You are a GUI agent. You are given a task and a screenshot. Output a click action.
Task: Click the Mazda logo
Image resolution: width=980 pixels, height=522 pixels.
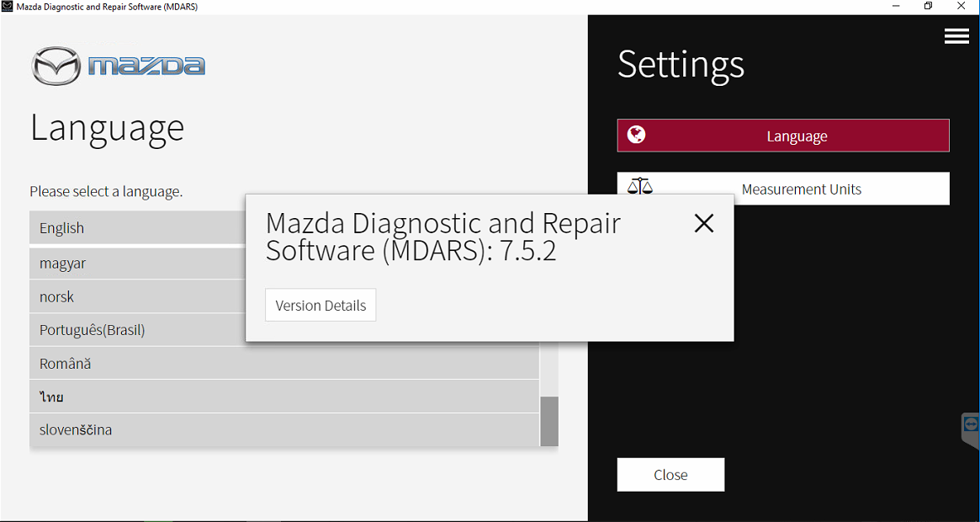coord(118,66)
